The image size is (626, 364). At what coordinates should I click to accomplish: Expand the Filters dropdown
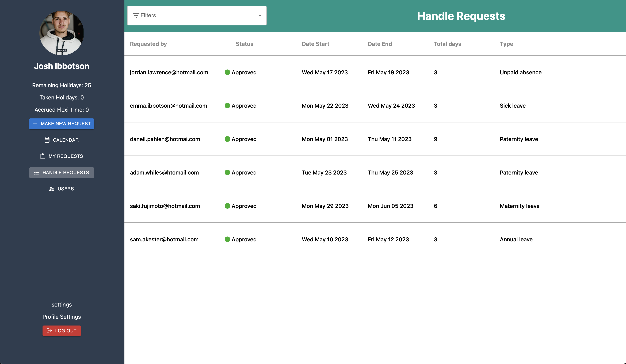click(196, 15)
